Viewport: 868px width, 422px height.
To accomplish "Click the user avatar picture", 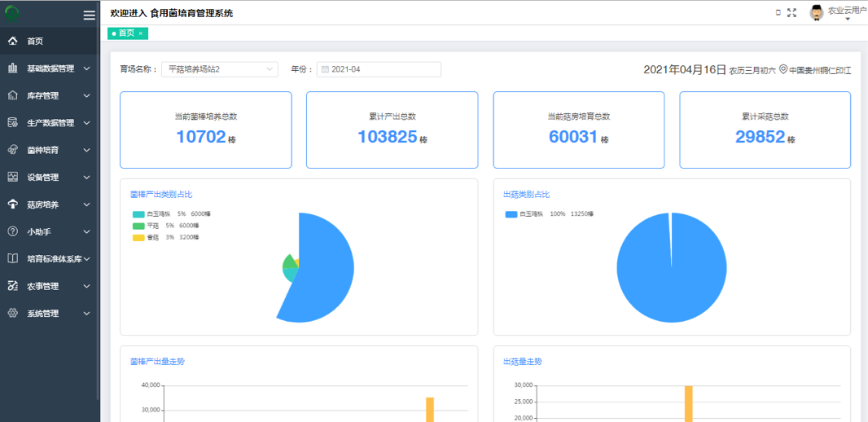I will click(x=817, y=12).
